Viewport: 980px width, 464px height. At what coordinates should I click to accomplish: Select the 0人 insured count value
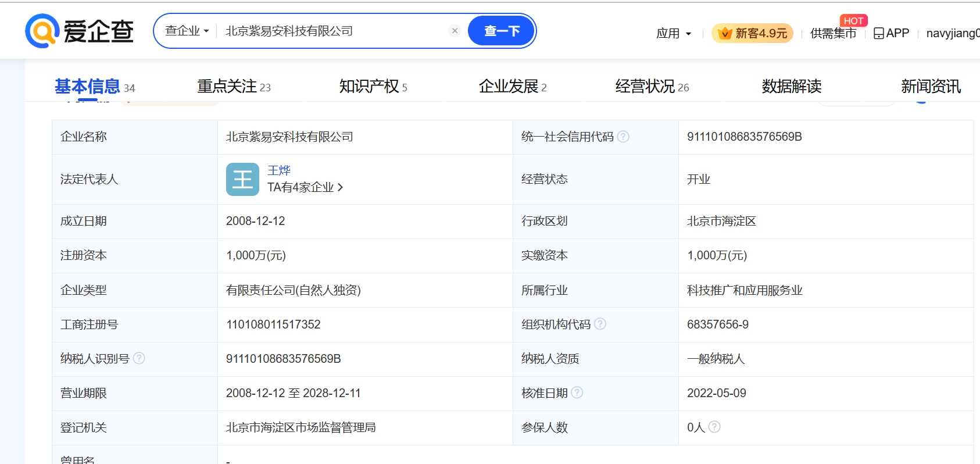tap(696, 427)
